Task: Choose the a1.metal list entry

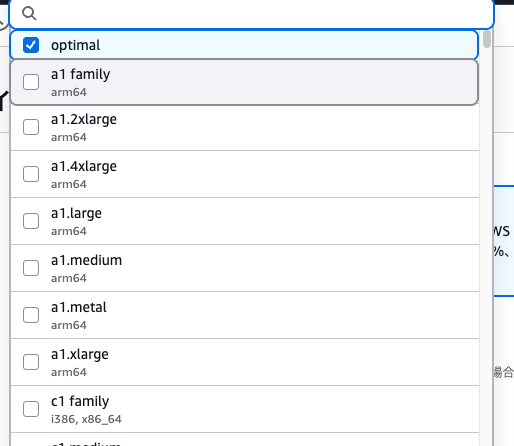Action: (x=245, y=315)
